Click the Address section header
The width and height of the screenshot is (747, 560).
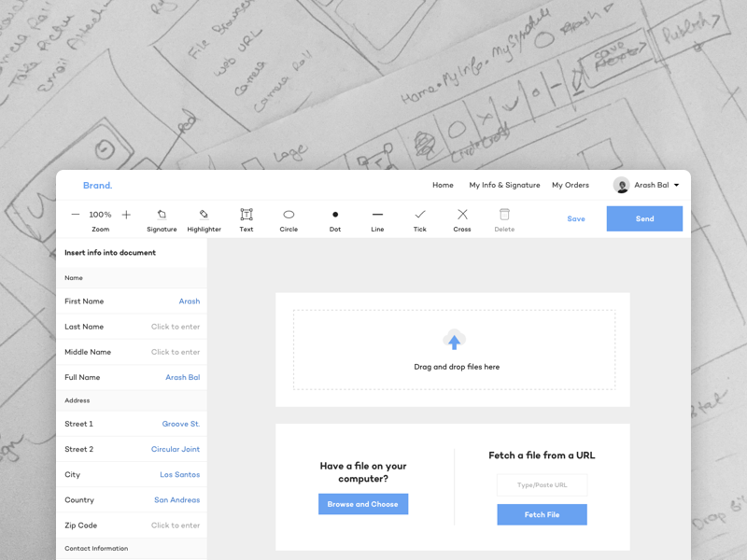coord(132,400)
